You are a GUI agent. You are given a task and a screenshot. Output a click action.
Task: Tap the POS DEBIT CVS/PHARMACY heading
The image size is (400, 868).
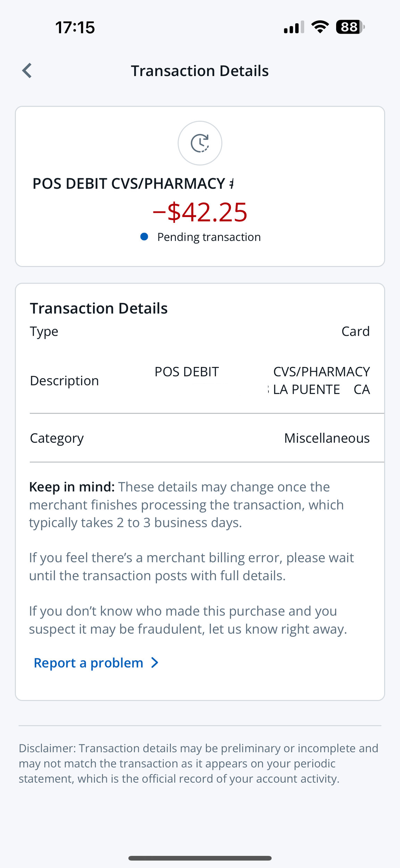133,184
